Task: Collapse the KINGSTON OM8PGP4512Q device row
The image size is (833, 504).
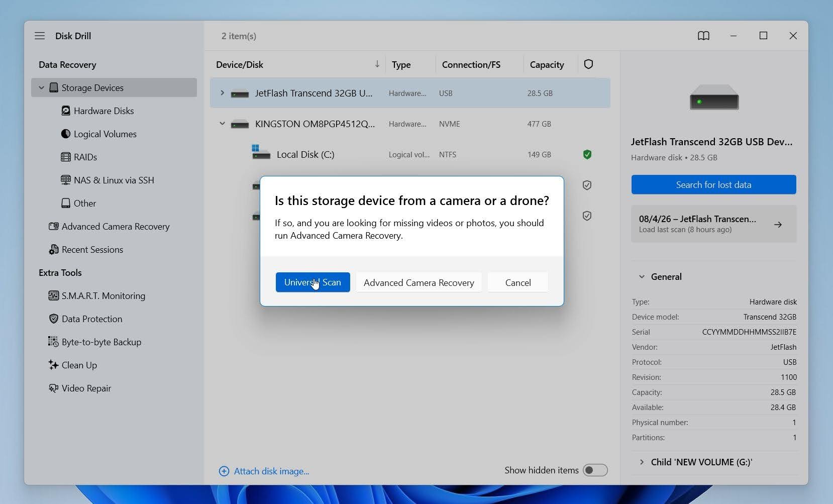Action: click(x=222, y=124)
